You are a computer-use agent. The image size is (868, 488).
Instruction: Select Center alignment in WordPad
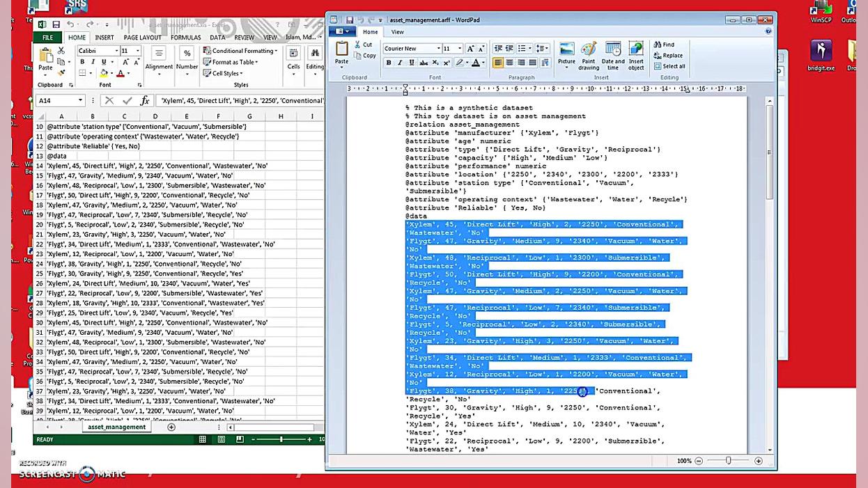click(509, 63)
